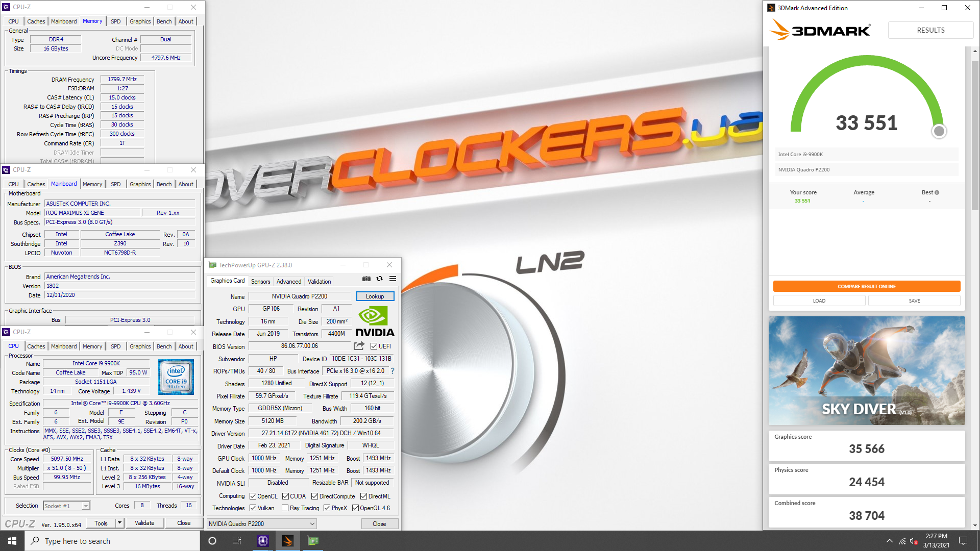The height and width of the screenshot is (551, 980).
Task: Take GPU-Z screenshot with the camera icon
Action: pyautogui.click(x=366, y=279)
